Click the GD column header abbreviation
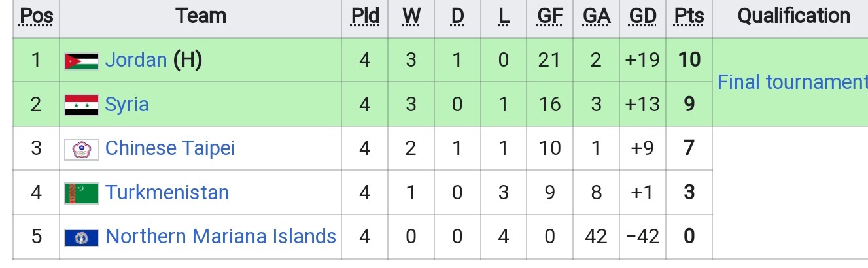868x268 pixels. 643,16
